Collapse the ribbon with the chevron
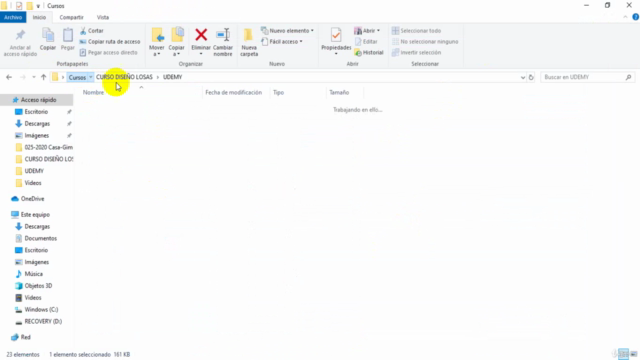Viewport: 640px width, 360px height. 625,17
